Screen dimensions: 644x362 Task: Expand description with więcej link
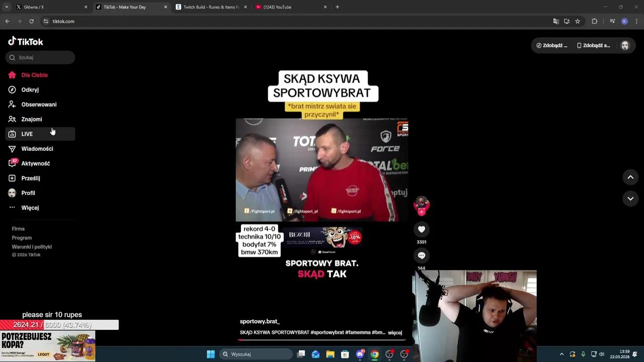pos(395,332)
